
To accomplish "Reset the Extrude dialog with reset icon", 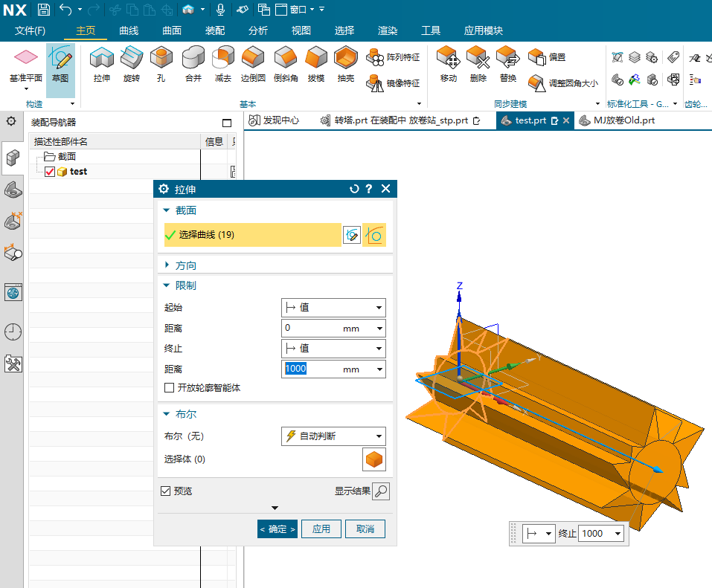I will click(x=354, y=189).
